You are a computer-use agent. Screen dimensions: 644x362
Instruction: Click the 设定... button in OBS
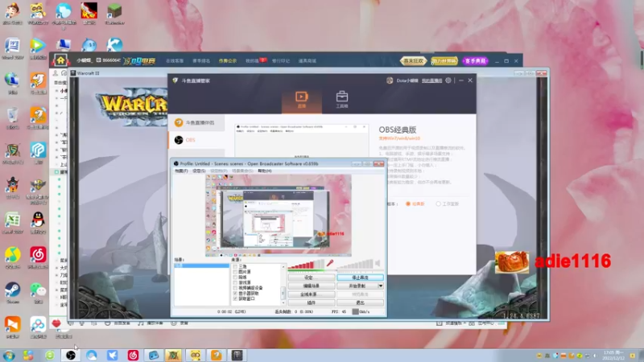[312, 278]
